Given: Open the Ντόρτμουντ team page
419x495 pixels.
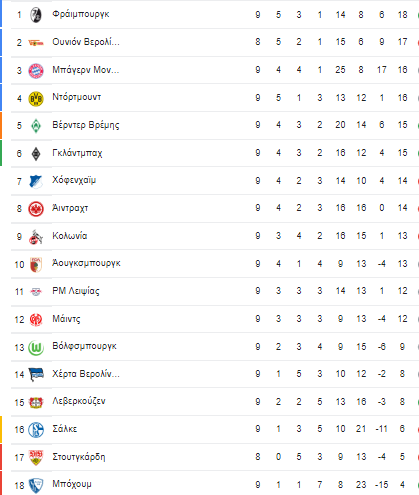Looking at the screenshot, I should click(77, 97).
